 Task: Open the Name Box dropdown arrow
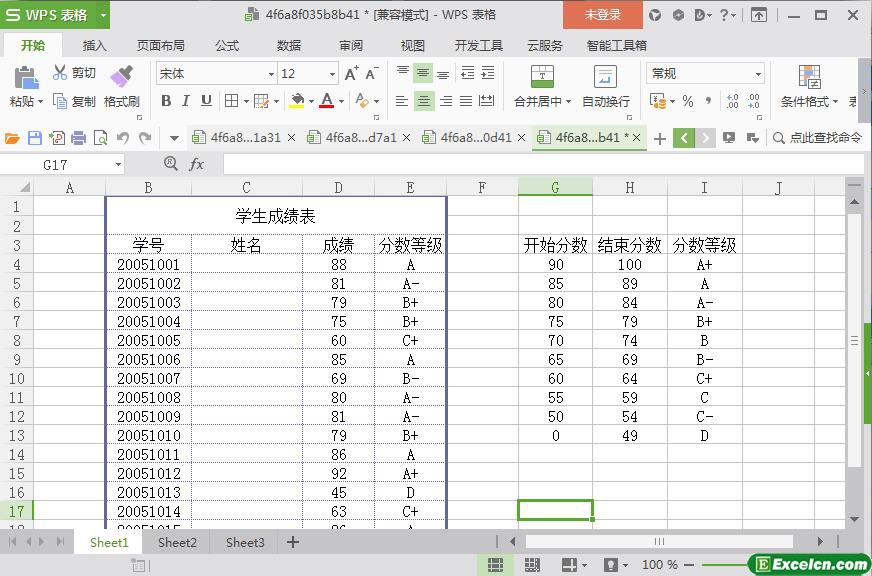point(118,164)
